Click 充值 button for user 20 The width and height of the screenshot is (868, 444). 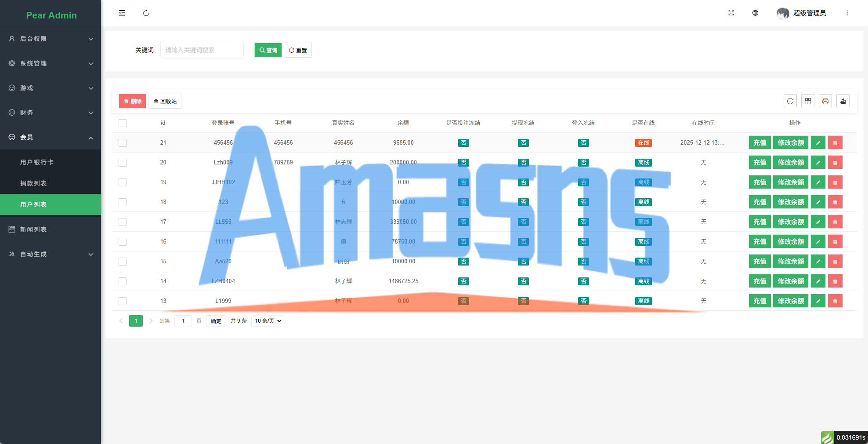tap(760, 163)
